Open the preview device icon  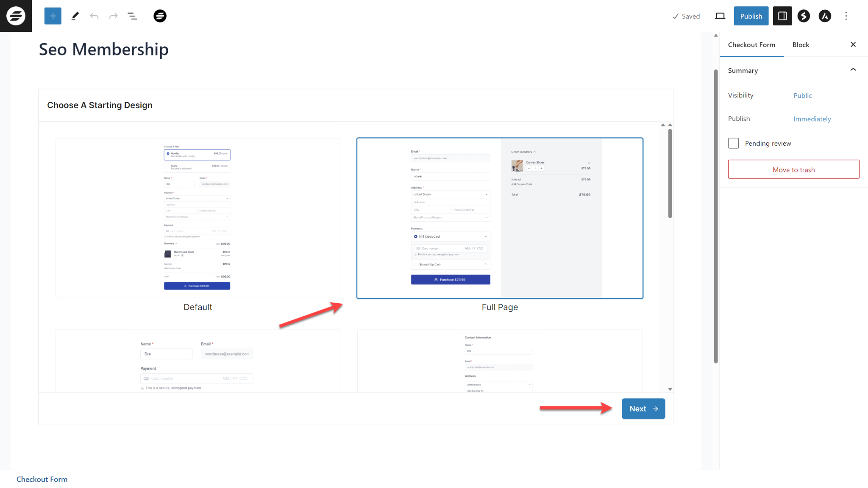720,16
